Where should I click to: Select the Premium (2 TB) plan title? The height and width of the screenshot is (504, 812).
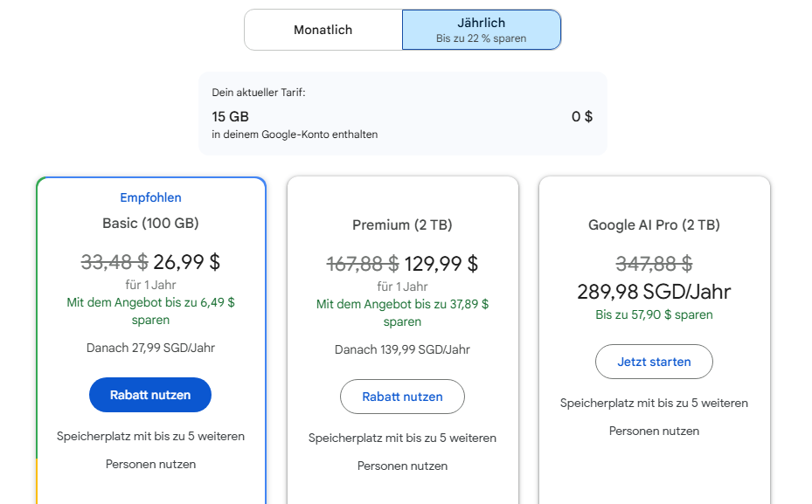tap(402, 224)
